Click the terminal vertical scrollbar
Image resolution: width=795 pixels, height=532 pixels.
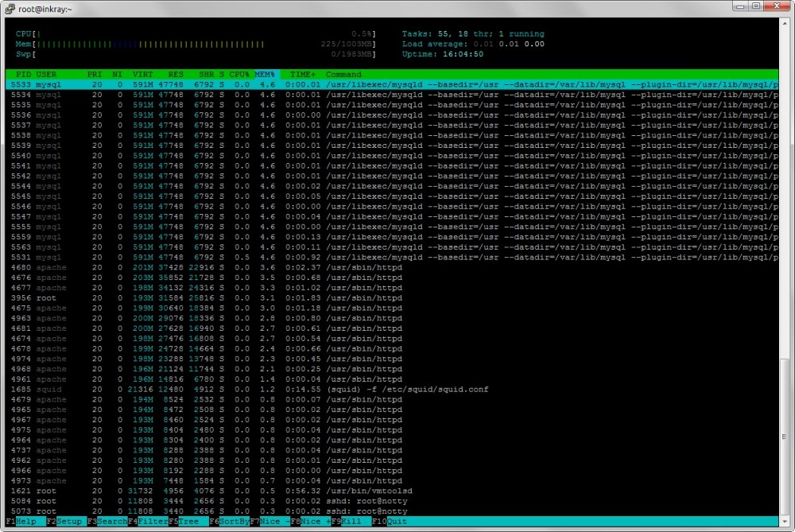tap(785, 270)
